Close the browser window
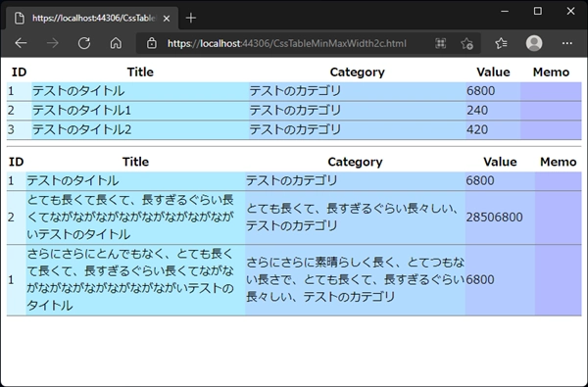588x387 pixels. click(x=570, y=11)
